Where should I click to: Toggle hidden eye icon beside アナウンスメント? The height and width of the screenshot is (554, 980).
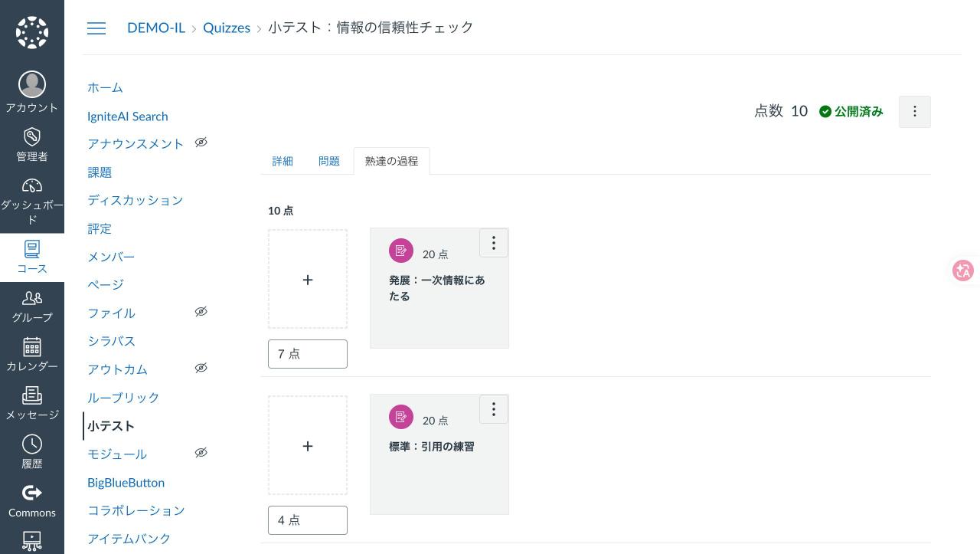click(201, 143)
